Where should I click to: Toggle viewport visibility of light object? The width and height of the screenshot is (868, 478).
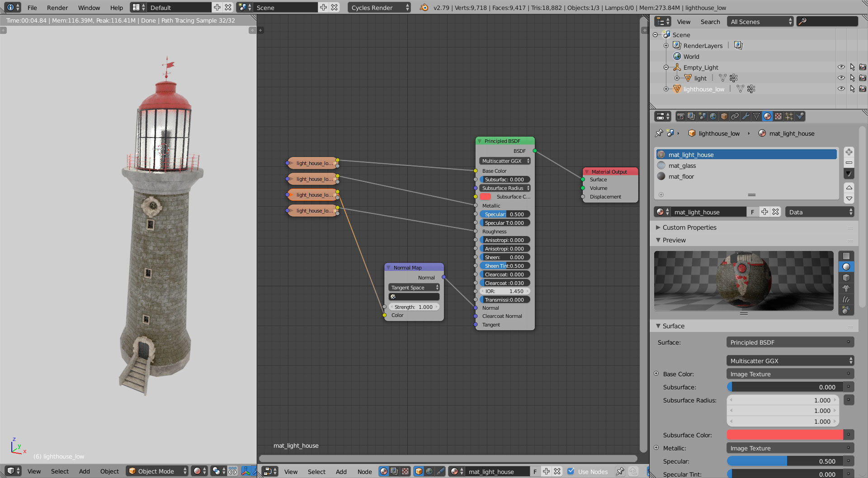tap(841, 78)
